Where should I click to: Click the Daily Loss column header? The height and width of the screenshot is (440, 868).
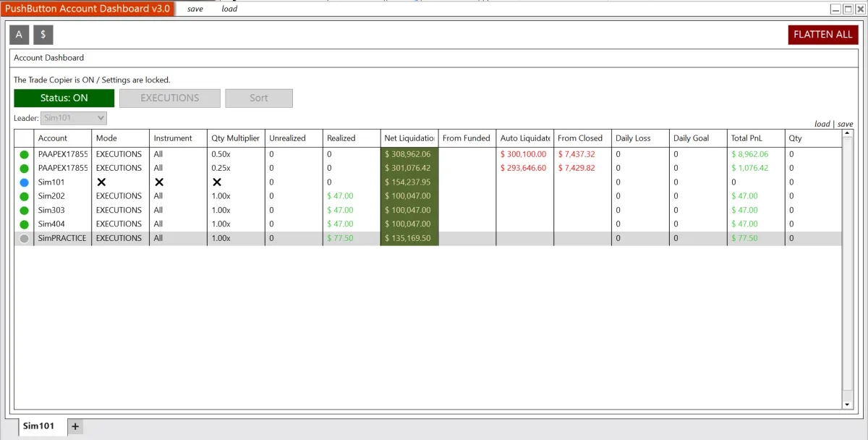[x=641, y=138]
